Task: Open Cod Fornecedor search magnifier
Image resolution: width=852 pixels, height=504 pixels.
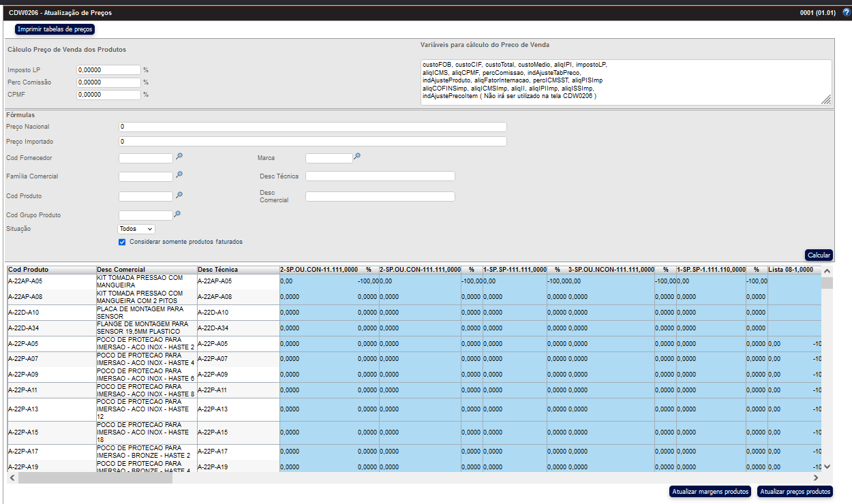Action: tap(179, 157)
